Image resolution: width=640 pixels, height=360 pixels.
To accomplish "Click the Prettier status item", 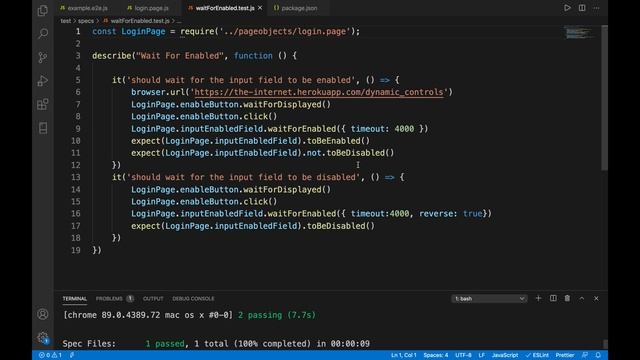I will [565, 355].
